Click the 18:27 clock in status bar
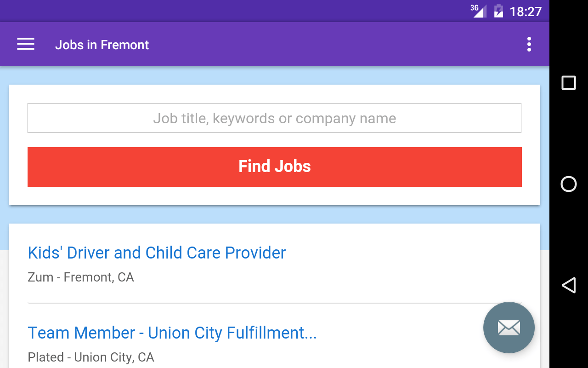Screen dimensions: 588x368 526,11
